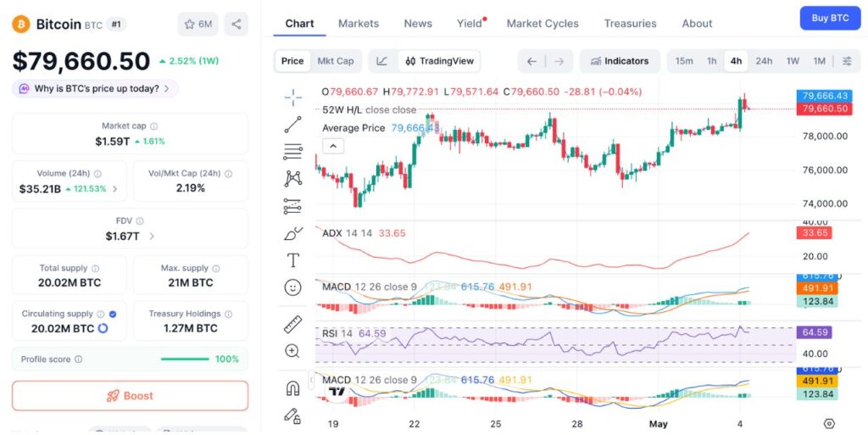This screenshot has height=435, width=868.
Task: Click Treasury Holdings info icon
Action: pyautogui.click(x=229, y=315)
